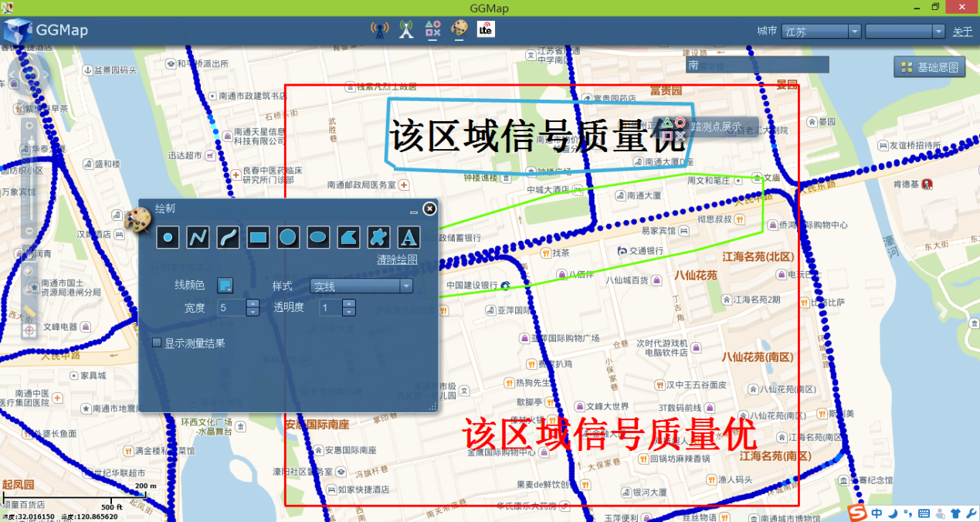Open the 关于 about link

coord(962,32)
